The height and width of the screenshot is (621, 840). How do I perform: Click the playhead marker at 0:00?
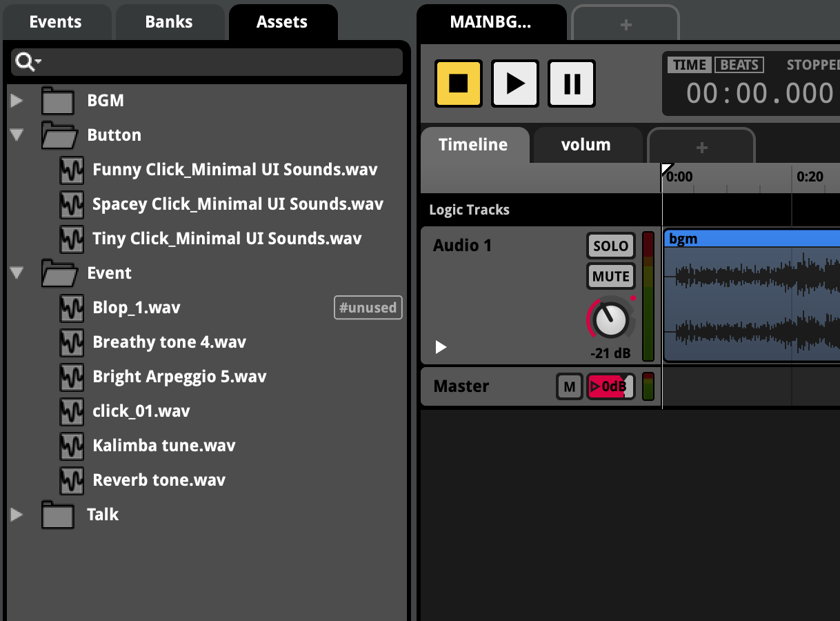point(667,170)
